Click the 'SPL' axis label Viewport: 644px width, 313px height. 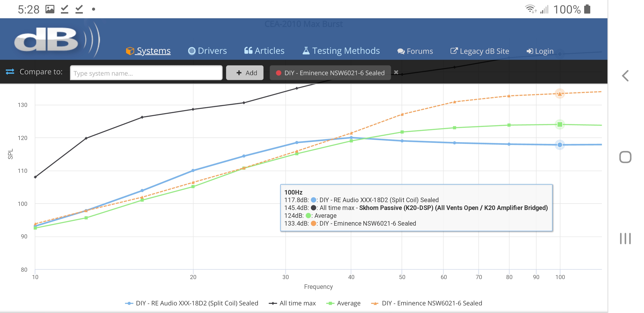coord(10,154)
